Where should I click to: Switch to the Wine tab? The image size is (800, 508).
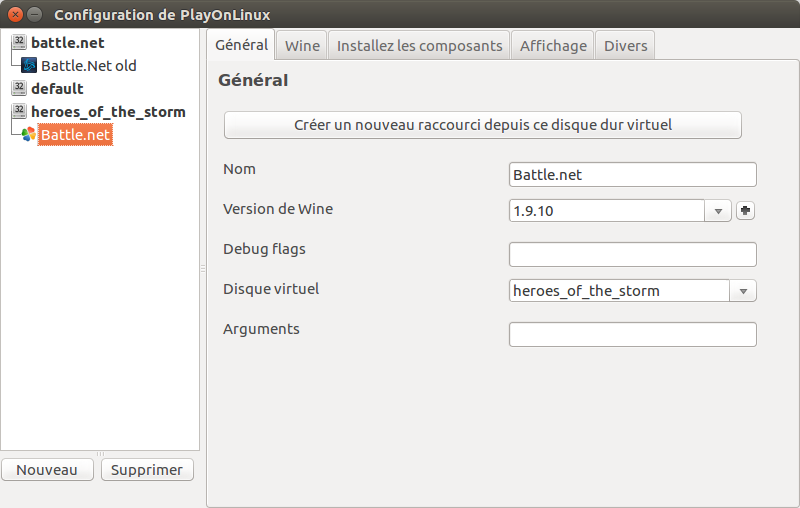coord(302,46)
